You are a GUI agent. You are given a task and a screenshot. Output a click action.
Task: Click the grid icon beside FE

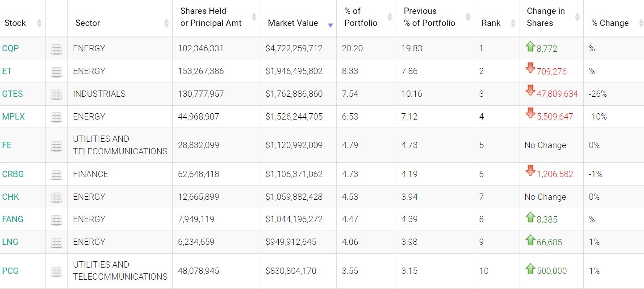click(56, 146)
